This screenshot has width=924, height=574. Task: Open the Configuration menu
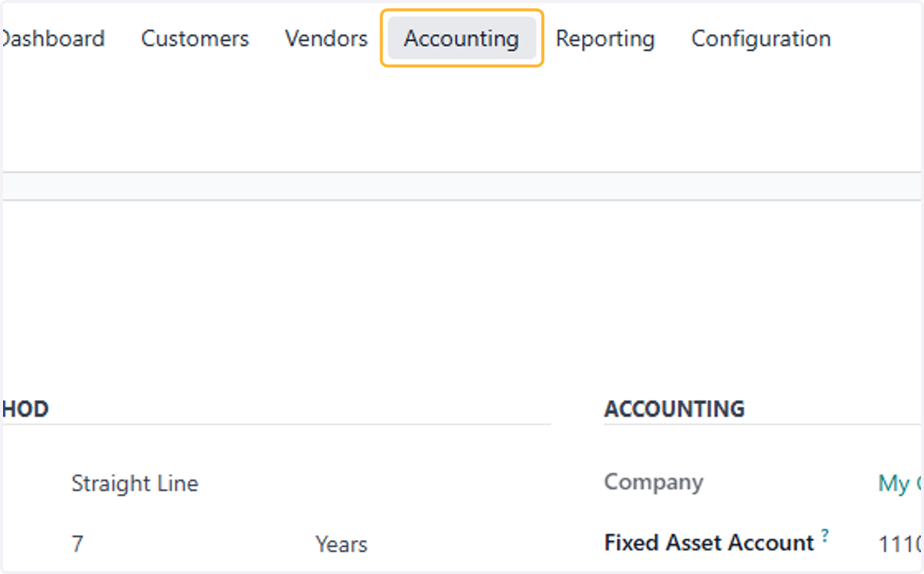click(761, 38)
